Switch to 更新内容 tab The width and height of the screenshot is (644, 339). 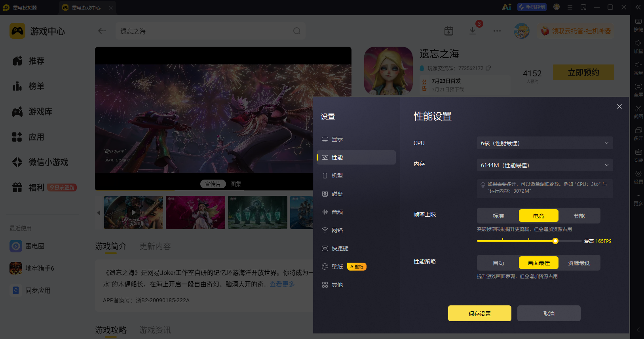pos(155,246)
